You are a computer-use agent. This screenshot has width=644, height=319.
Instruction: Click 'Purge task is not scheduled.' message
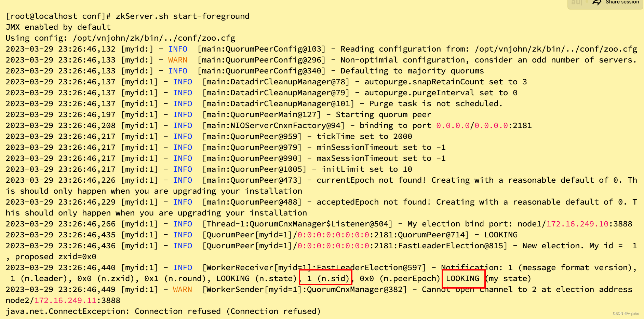[436, 103]
